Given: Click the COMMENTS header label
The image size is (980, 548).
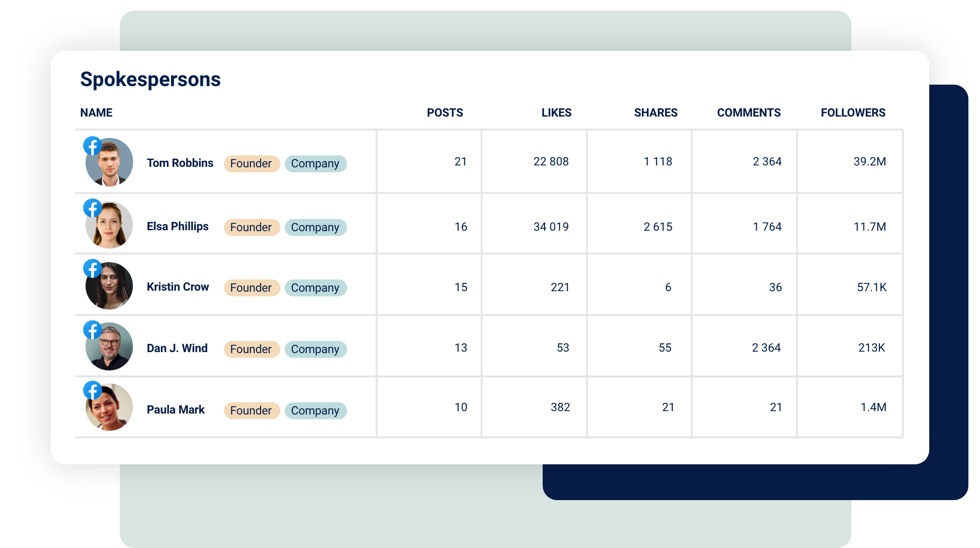Looking at the screenshot, I should 749,113.
